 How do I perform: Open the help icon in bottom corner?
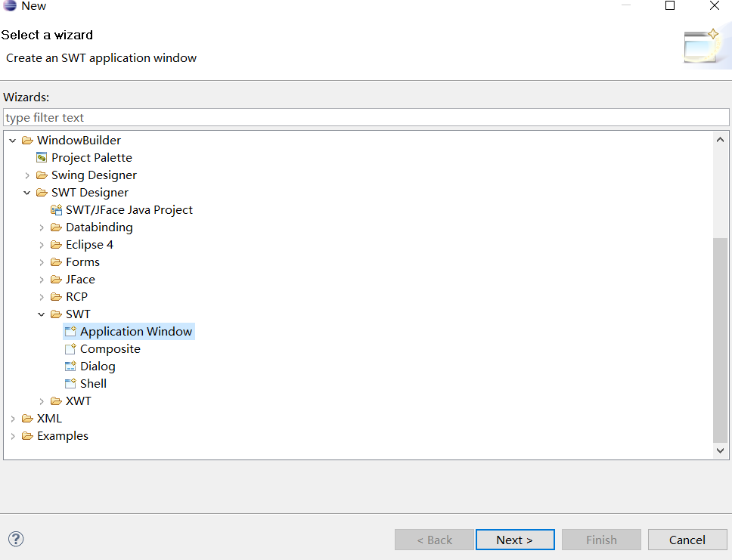coord(15,539)
